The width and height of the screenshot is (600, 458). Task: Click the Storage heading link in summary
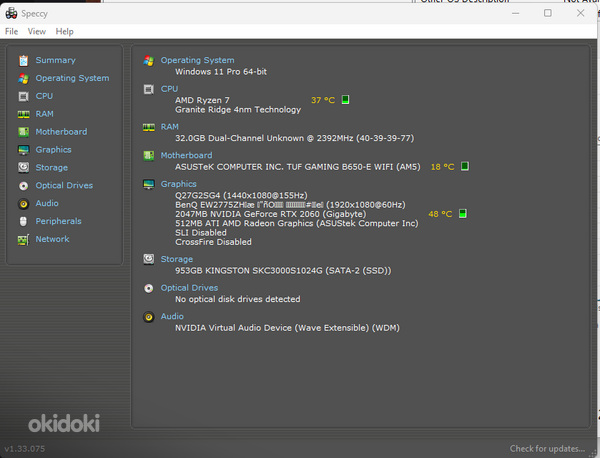(x=177, y=259)
